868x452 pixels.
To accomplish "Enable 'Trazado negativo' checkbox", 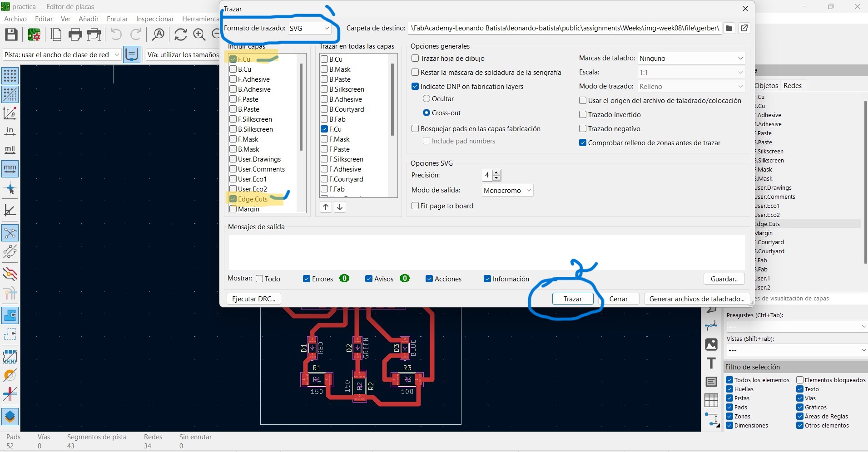I will [x=583, y=128].
